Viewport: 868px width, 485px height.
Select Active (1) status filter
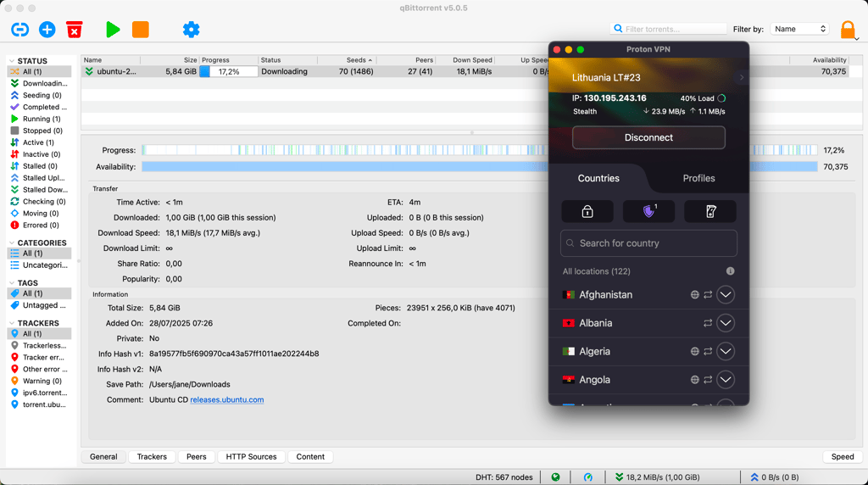39,142
